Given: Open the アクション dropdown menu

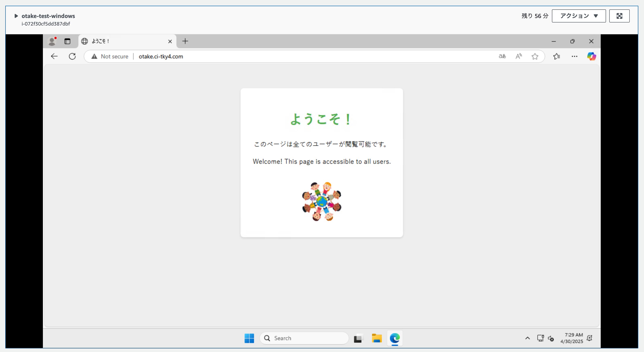Looking at the screenshot, I should click(x=578, y=16).
